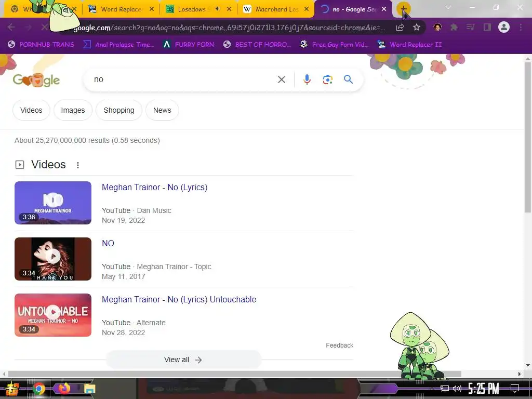Search by image with camera icon
532x399 pixels.
point(327,79)
